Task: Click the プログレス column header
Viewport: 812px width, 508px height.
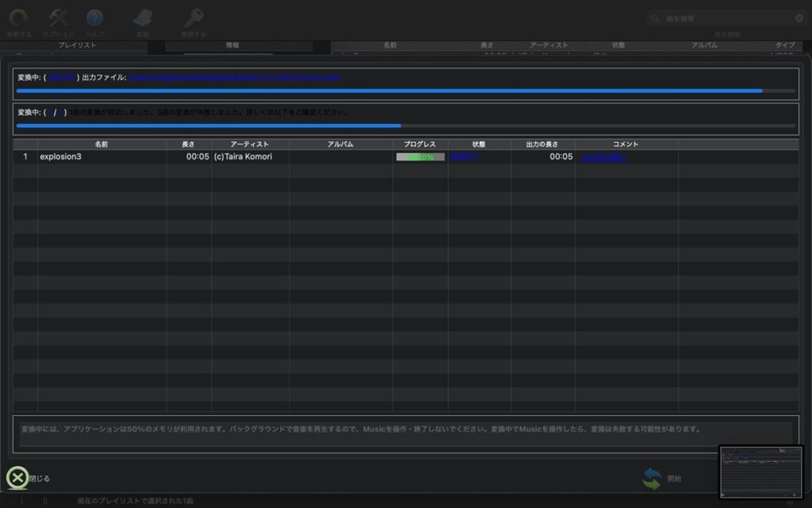Action: click(420, 144)
